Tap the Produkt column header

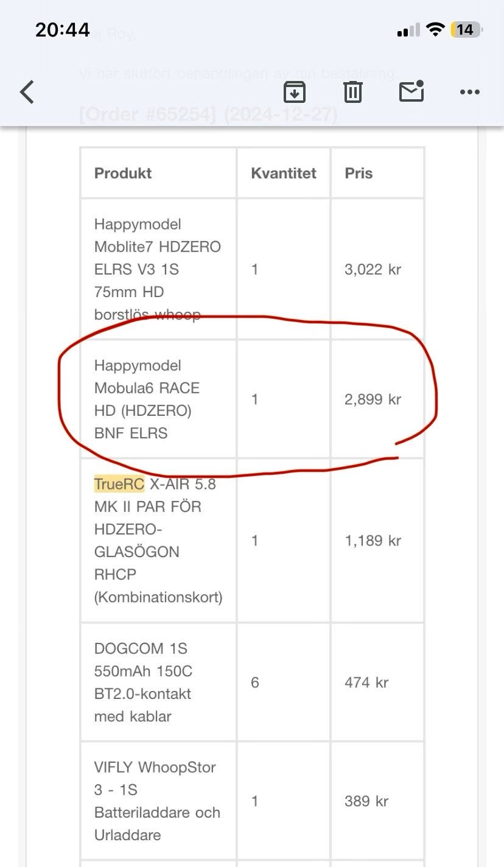[123, 173]
